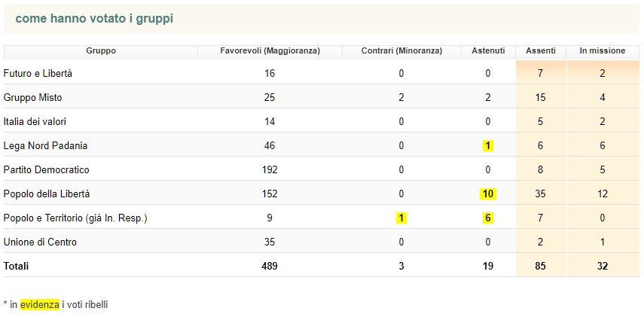Select Popolo e Territorio (già In. Resp.) row

[322, 218]
